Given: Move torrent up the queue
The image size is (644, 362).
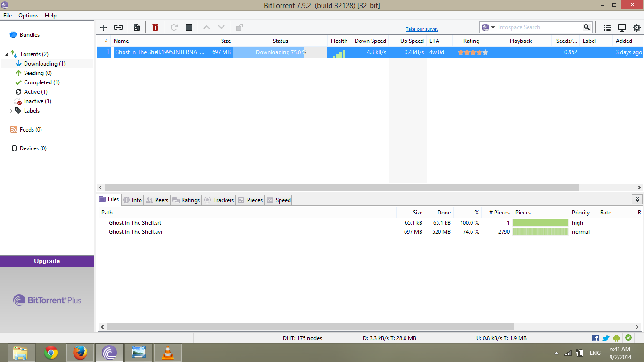Looking at the screenshot, I should click(x=206, y=27).
